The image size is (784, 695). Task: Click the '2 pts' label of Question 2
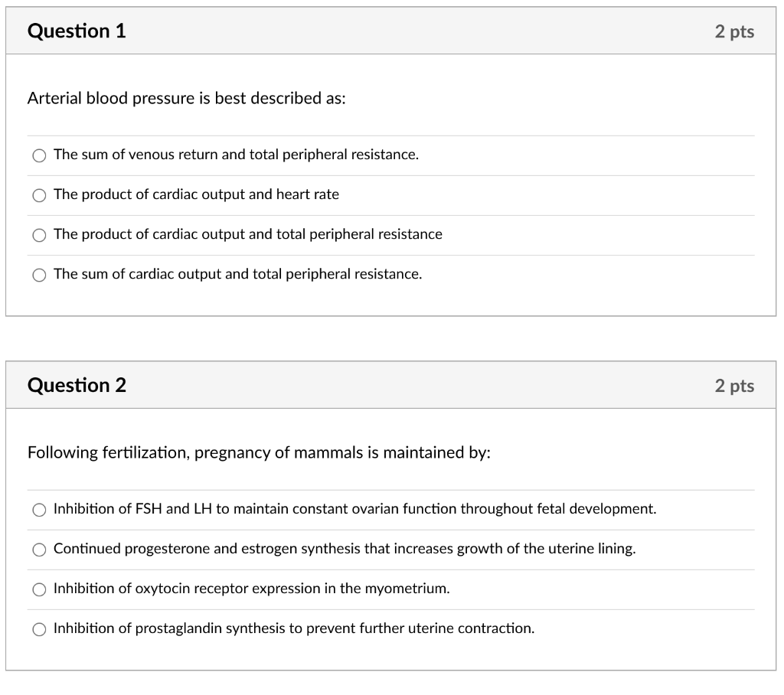click(734, 386)
